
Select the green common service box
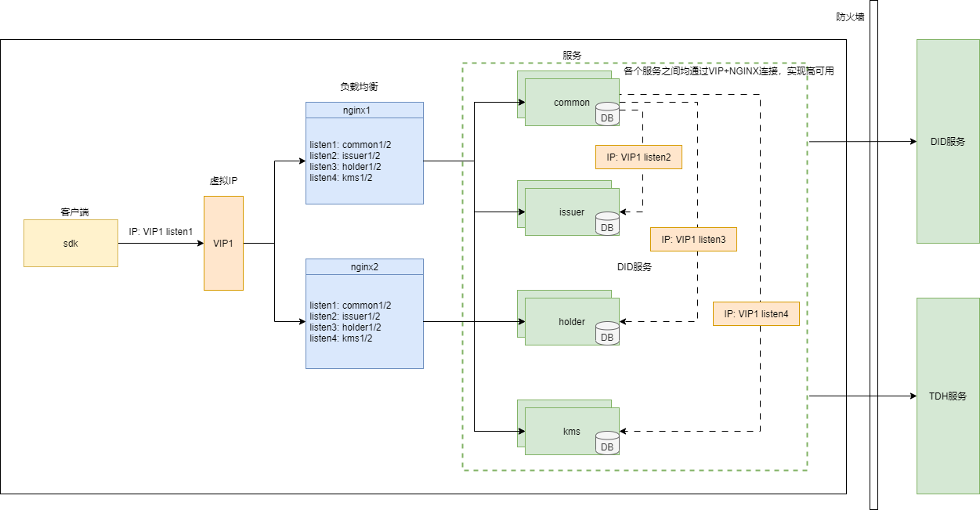click(x=564, y=102)
